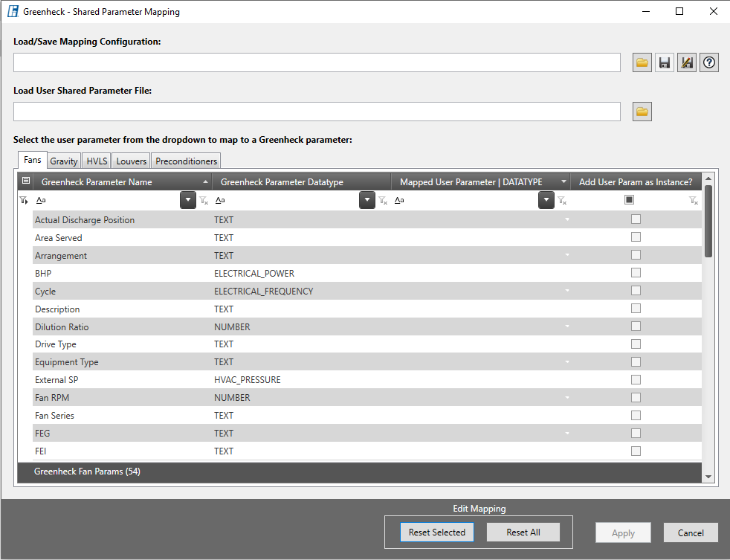Click filter operand icon in Mapped User Parameter column
Viewport: 730px width, 560px height.
[x=399, y=200]
